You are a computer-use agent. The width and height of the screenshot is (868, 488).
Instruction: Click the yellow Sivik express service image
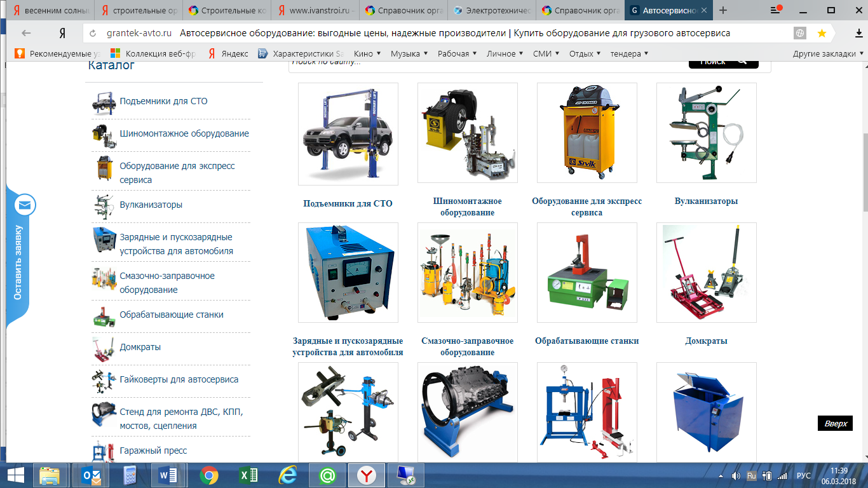587,133
